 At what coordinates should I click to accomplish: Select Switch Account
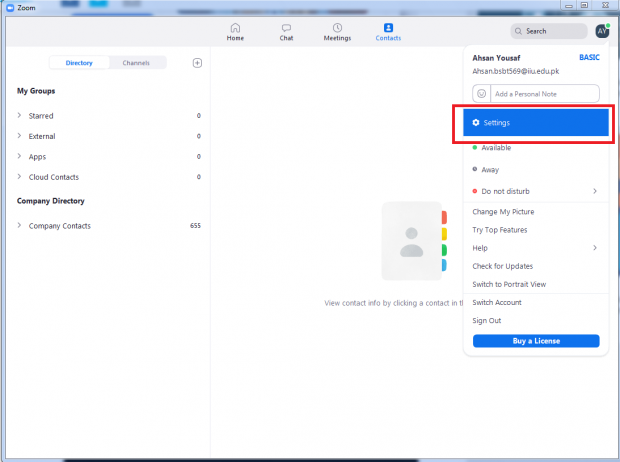[497, 303]
